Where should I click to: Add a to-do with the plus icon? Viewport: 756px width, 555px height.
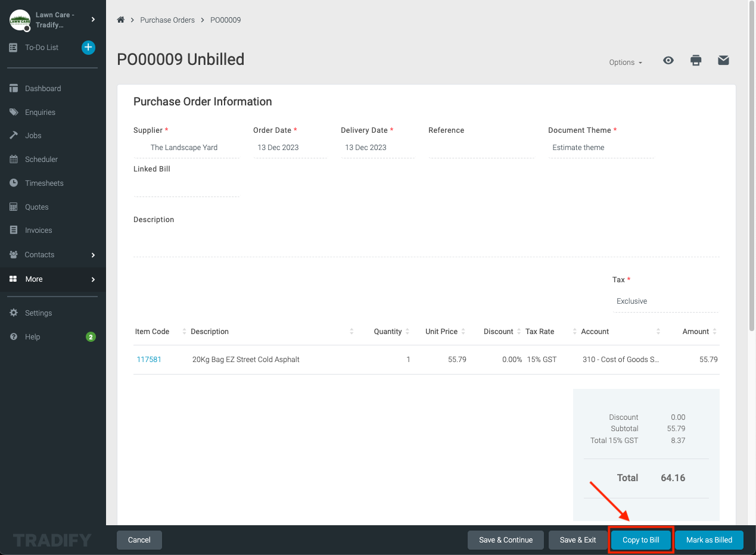tap(88, 47)
